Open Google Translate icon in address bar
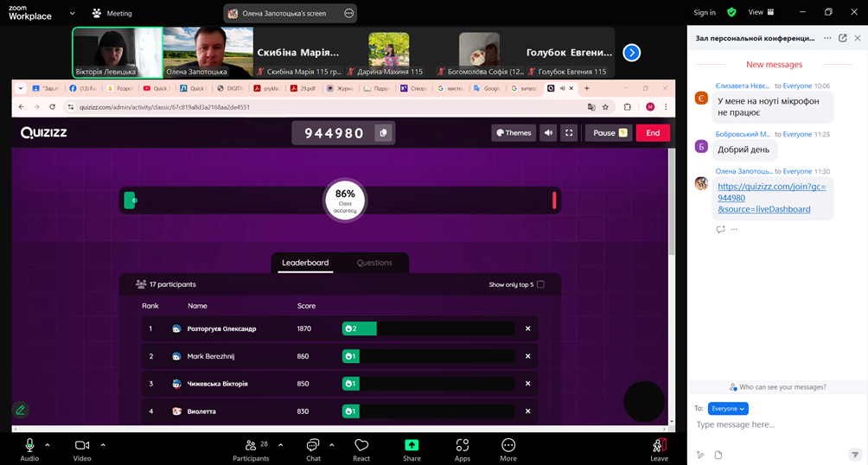The image size is (868, 465). (591, 107)
